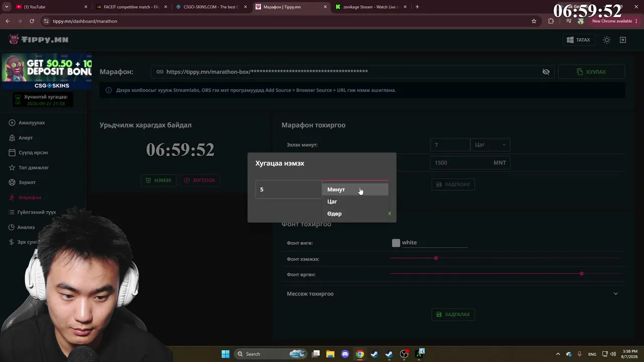The height and width of the screenshot is (362, 644).
Task: Close the Хугацаа нэмэх dialog with x
Action: click(x=389, y=214)
